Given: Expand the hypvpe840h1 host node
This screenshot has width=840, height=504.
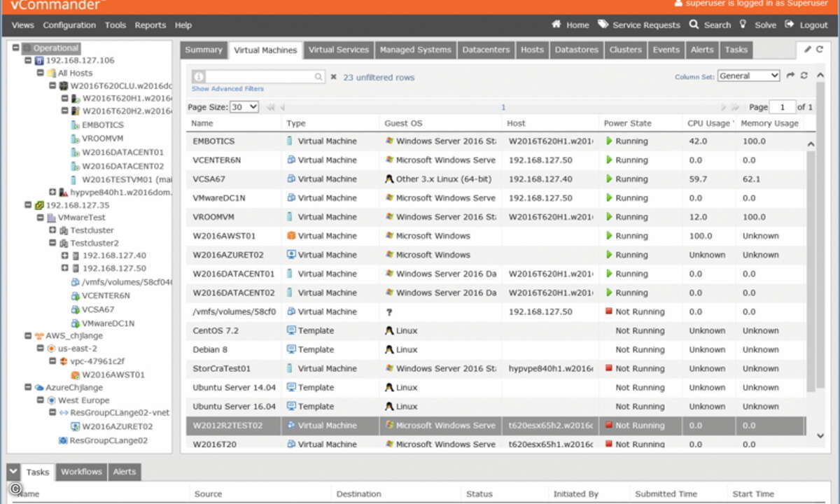Looking at the screenshot, I should click(x=52, y=191).
